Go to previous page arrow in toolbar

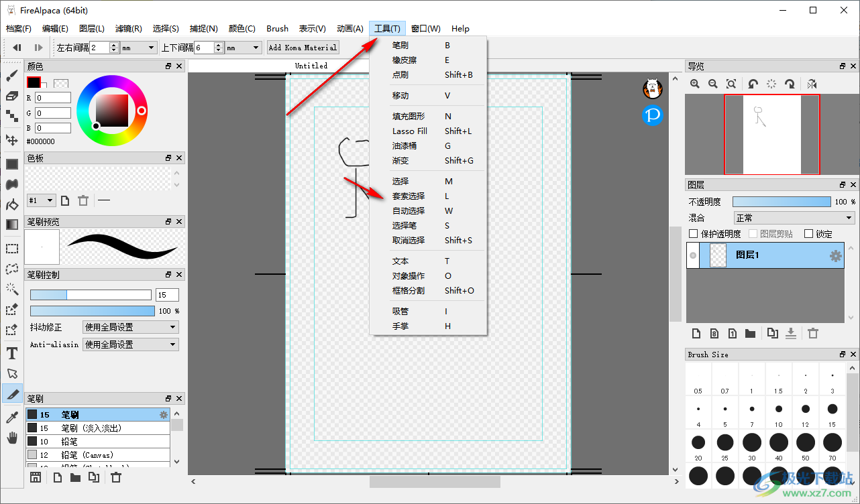(17, 48)
